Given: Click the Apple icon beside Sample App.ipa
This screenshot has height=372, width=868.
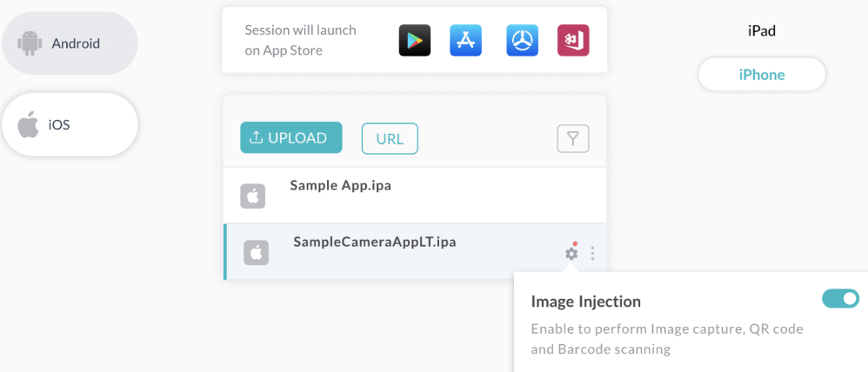Looking at the screenshot, I should 253,196.
